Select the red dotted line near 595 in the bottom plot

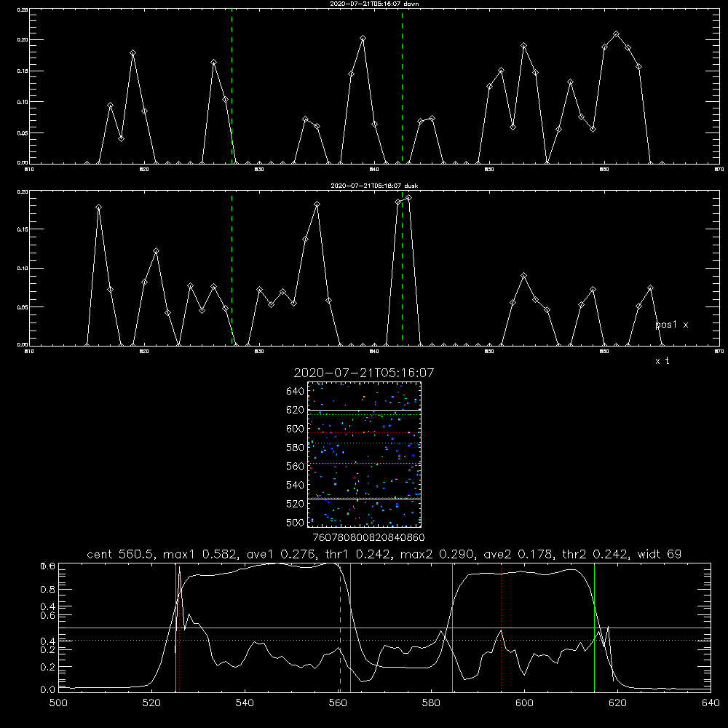[x=502, y=628]
